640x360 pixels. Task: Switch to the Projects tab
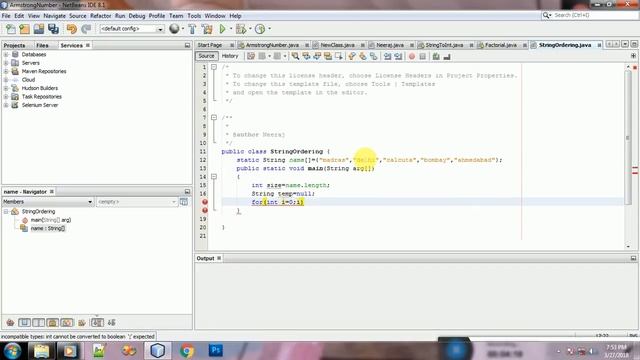pyautogui.click(x=14, y=45)
